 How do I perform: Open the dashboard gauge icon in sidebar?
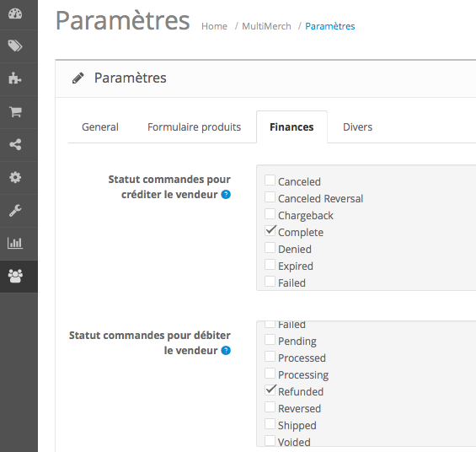15,13
